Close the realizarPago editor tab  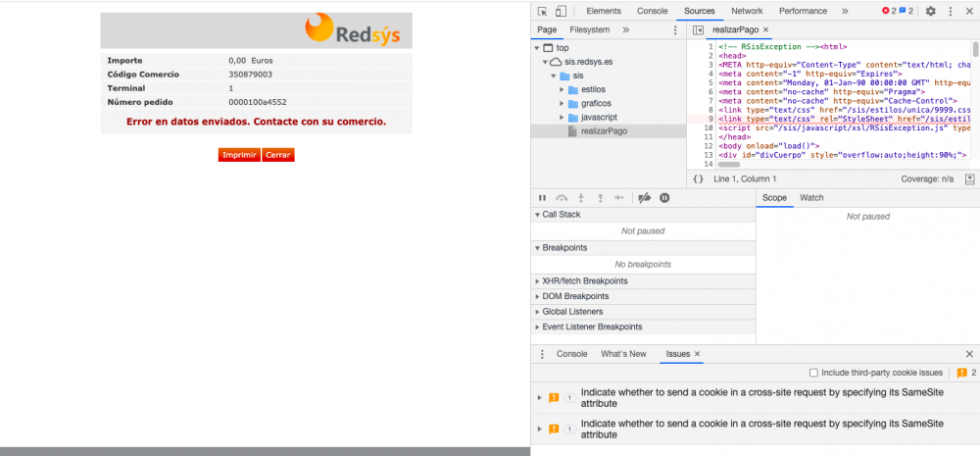point(765,29)
